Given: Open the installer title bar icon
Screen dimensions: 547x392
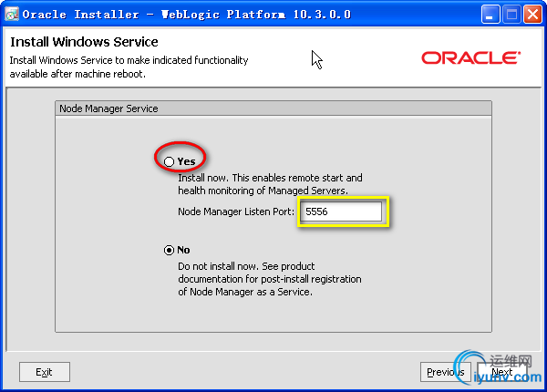Looking at the screenshot, I should point(12,15).
